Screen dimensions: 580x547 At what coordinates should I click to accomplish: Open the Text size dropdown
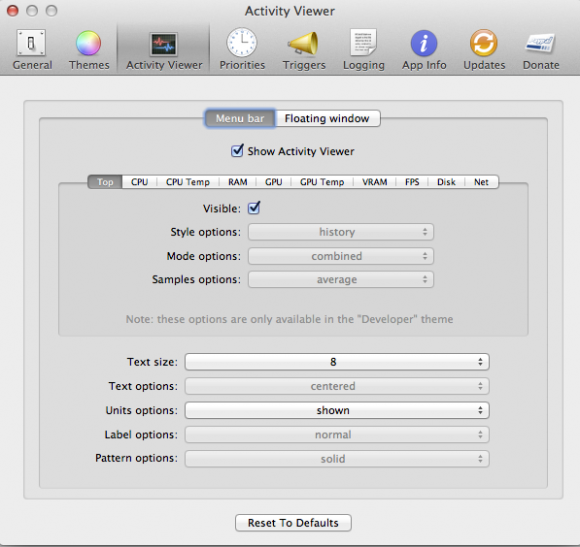click(337, 362)
